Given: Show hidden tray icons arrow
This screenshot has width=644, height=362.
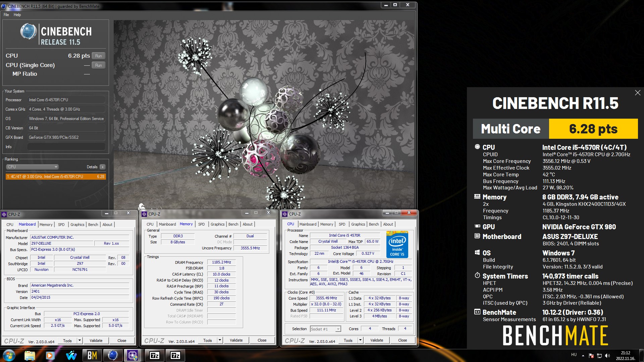Looking at the screenshot, I should pyautogui.click(x=583, y=356).
